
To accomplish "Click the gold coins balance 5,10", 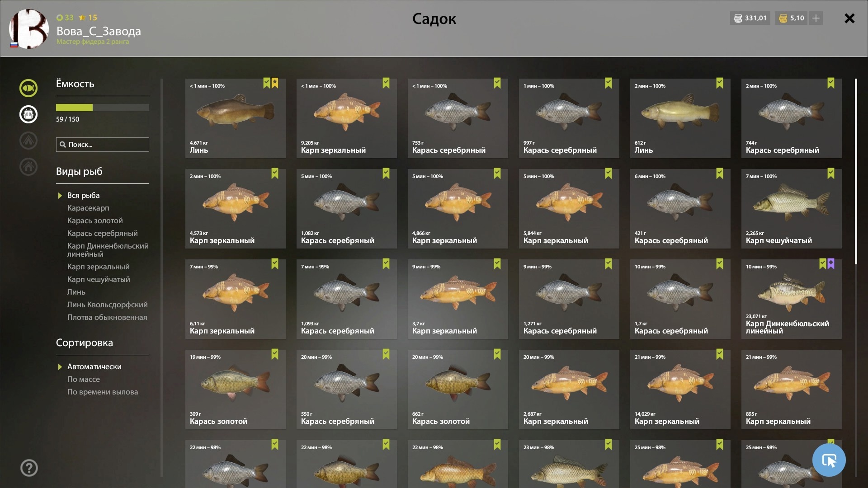I will (791, 18).
